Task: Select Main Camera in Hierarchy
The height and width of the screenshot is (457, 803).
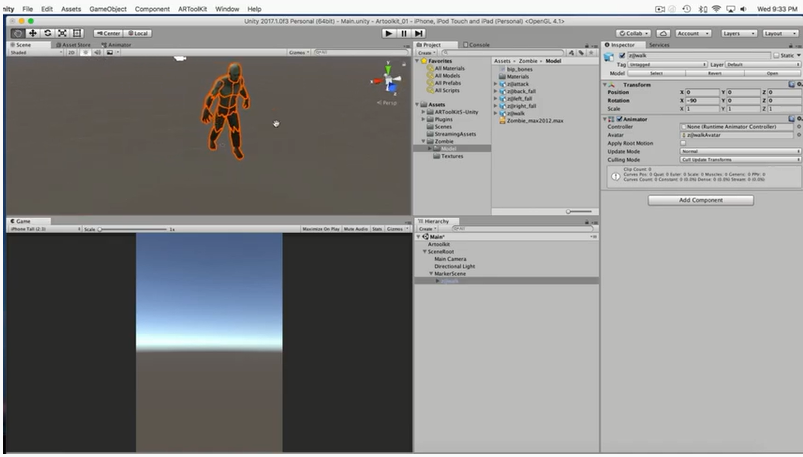Action: click(x=450, y=259)
